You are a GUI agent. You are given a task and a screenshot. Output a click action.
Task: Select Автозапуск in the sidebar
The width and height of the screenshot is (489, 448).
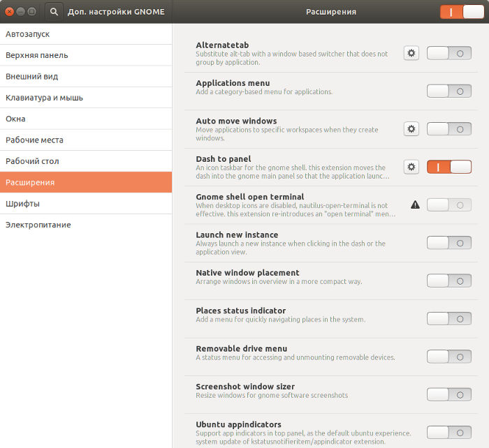pyautogui.click(x=86, y=34)
